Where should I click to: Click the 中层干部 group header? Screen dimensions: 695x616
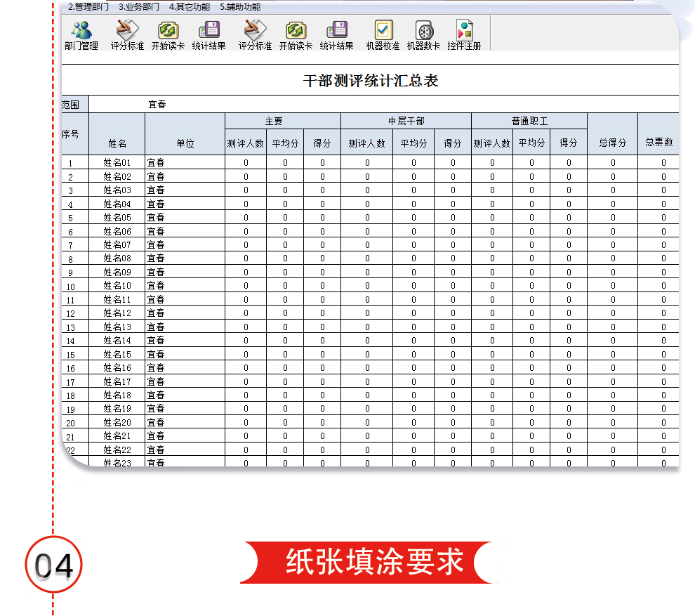(x=406, y=122)
